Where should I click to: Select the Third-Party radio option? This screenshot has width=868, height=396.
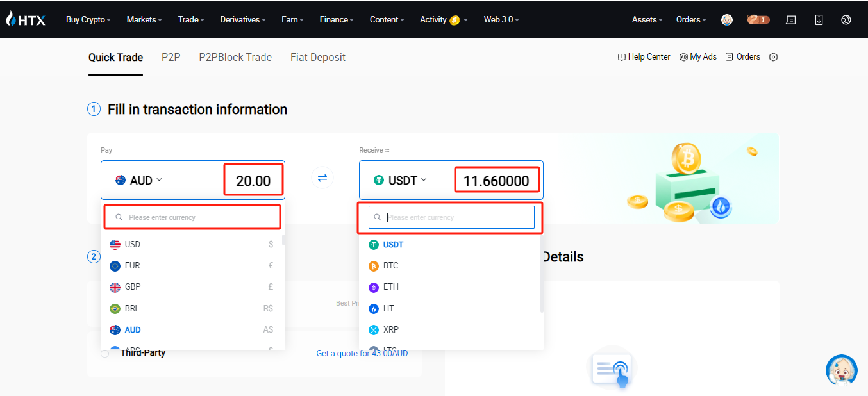105,354
